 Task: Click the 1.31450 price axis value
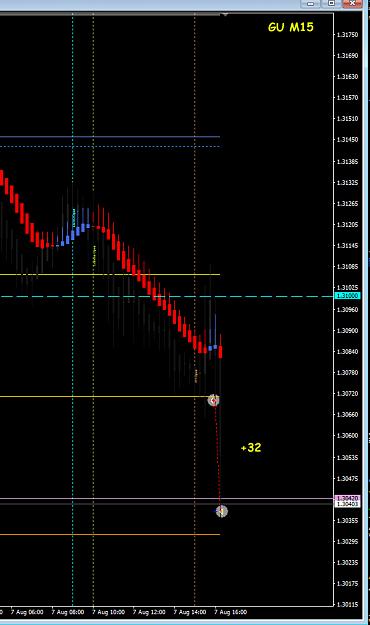pos(347,140)
